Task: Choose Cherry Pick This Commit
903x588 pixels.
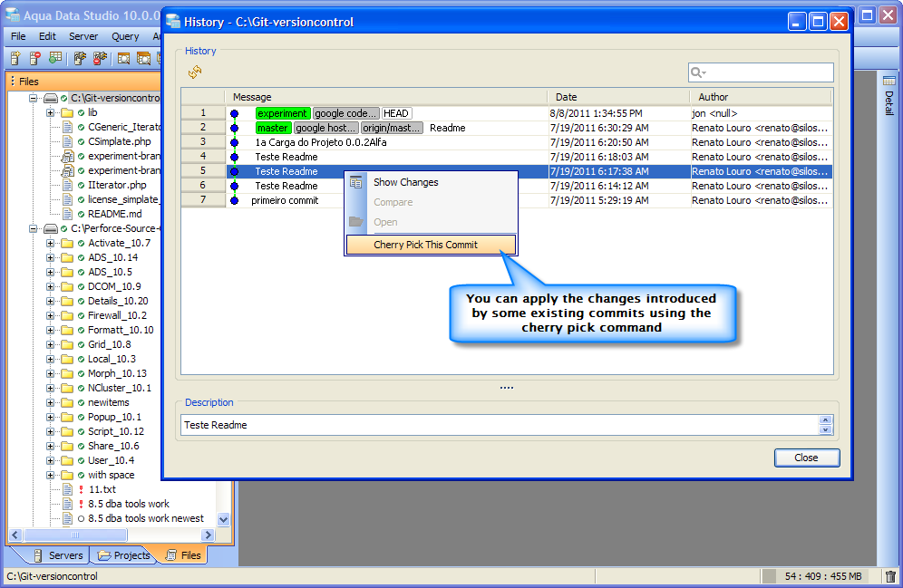Action: tap(431, 245)
